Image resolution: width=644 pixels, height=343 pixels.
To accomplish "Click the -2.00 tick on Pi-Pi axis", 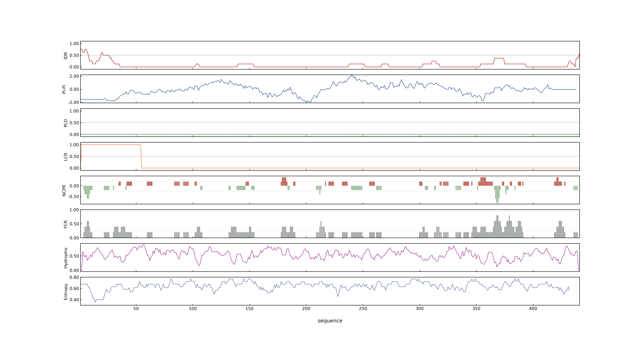I will click(x=73, y=102).
